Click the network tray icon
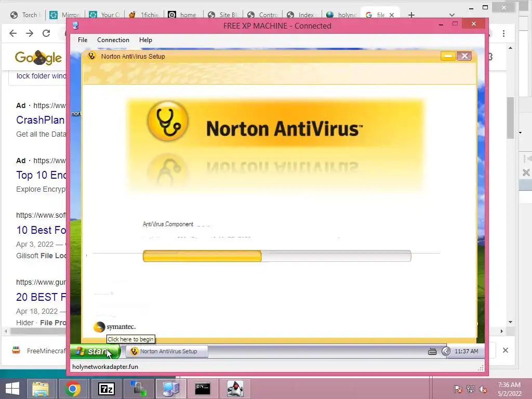The height and width of the screenshot is (399, 532). tap(471, 389)
